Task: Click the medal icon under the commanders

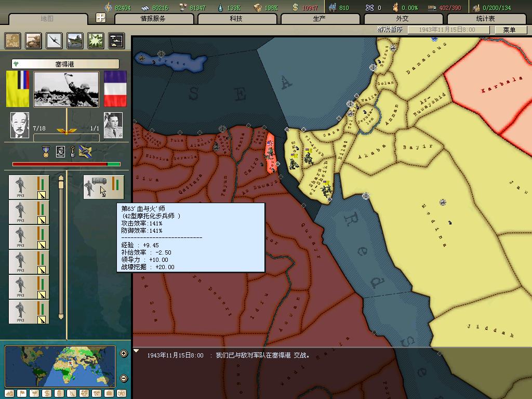Action: (x=46, y=152)
